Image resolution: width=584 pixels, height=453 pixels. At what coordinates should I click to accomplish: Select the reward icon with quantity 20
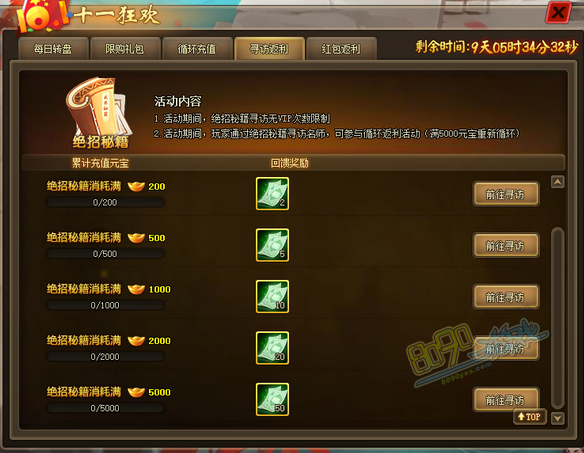(272, 348)
